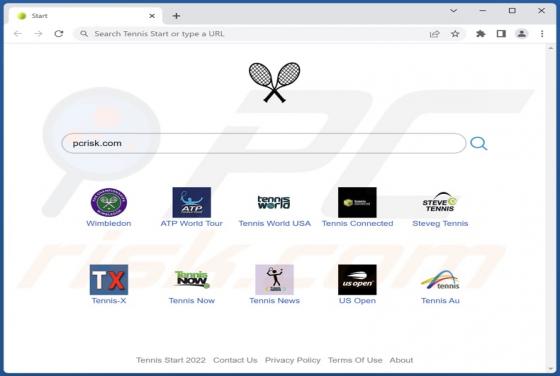Image resolution: width=560 pixels, height=376 pixels.
Task: Open the Tennis Connected link
Action: (357, 224)
